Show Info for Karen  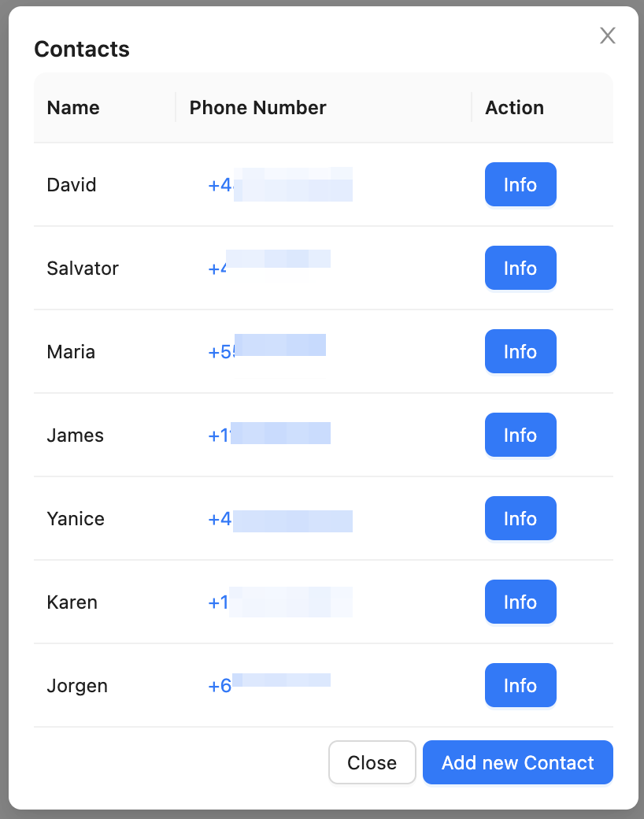click(x=520, y=602)
